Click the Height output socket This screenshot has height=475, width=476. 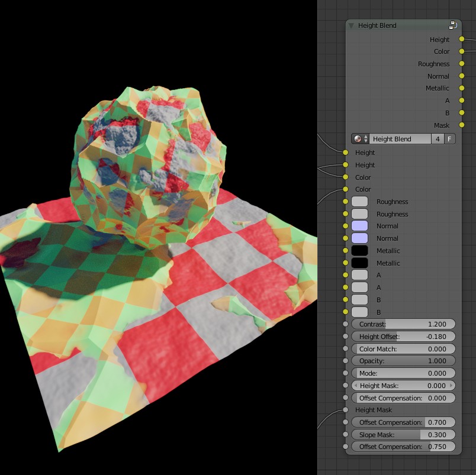pyautogui.click(x=463, y=39)
